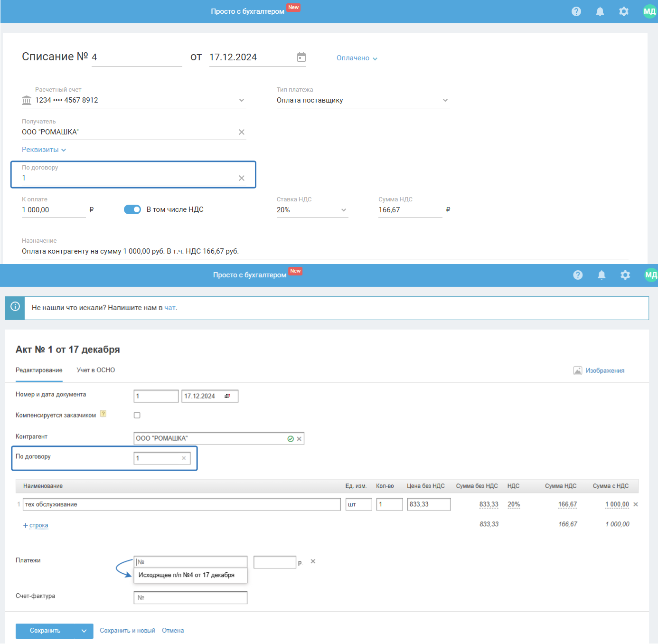
Task: Check the Компенсируется заказчиком checkbox
Action: 137,415
